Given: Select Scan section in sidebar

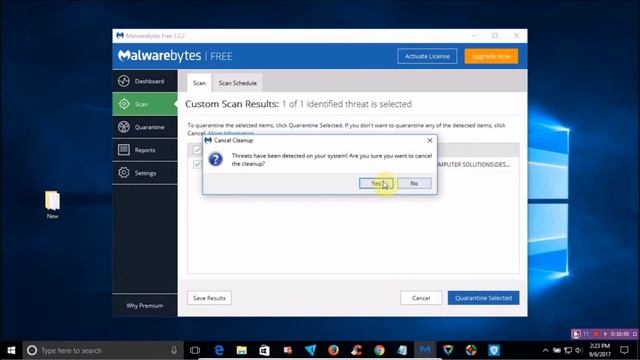Looking at the screenshot, I should click(x=145, y=104).
